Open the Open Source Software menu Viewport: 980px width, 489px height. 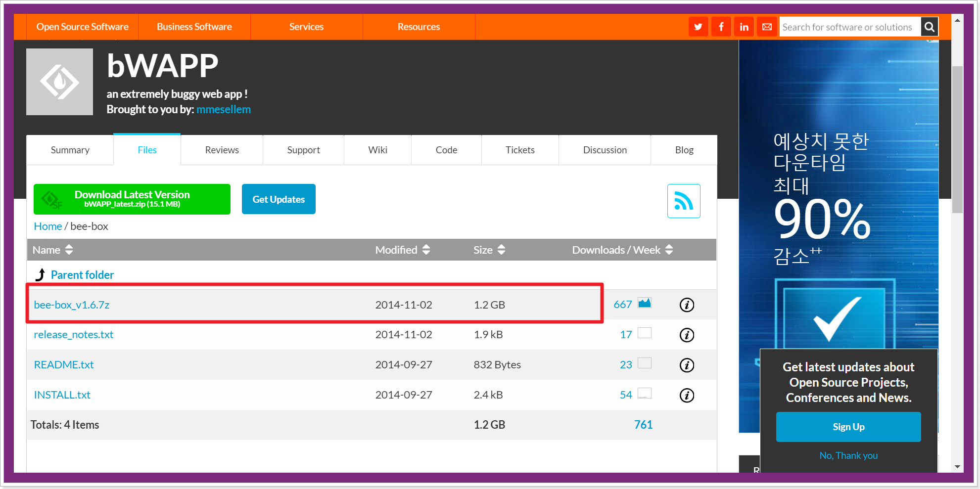coord(82,27)
